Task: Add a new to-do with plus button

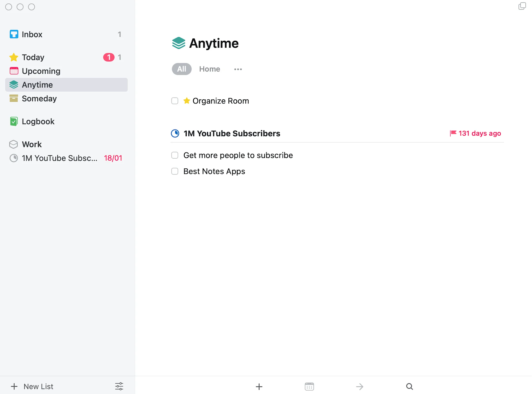Action: pyautogui.click(x=259, y=387)
